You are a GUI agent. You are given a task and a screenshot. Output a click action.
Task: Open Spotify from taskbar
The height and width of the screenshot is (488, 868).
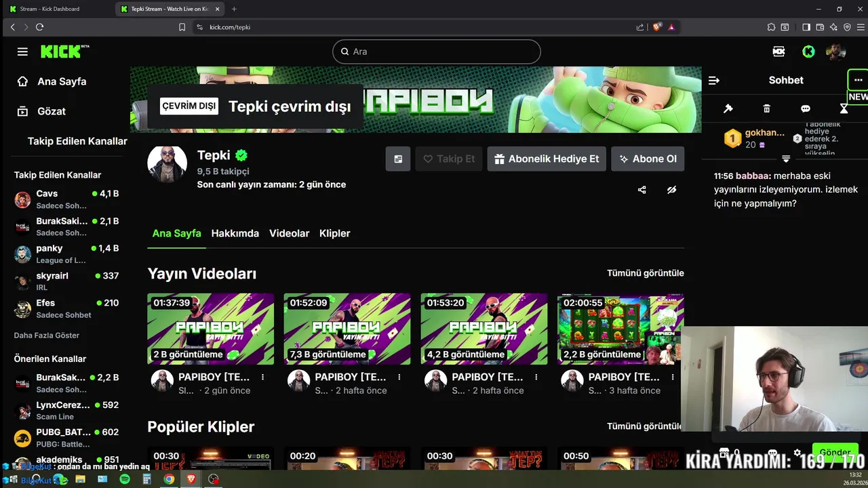(x=125, y=479)
